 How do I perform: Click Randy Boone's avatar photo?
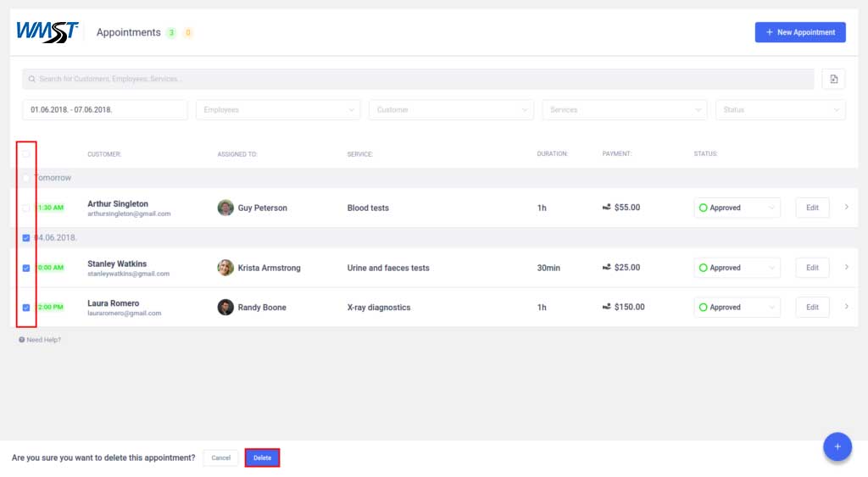pyautogui.click(x=225, y=308)
